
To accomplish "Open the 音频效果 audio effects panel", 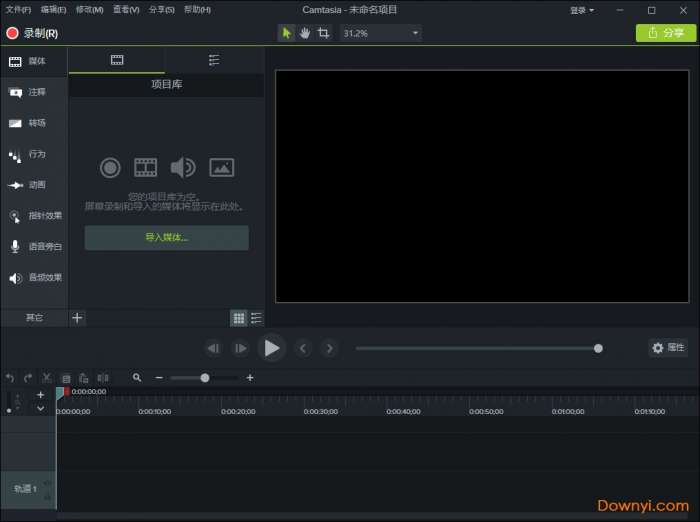I will point(34,277).
